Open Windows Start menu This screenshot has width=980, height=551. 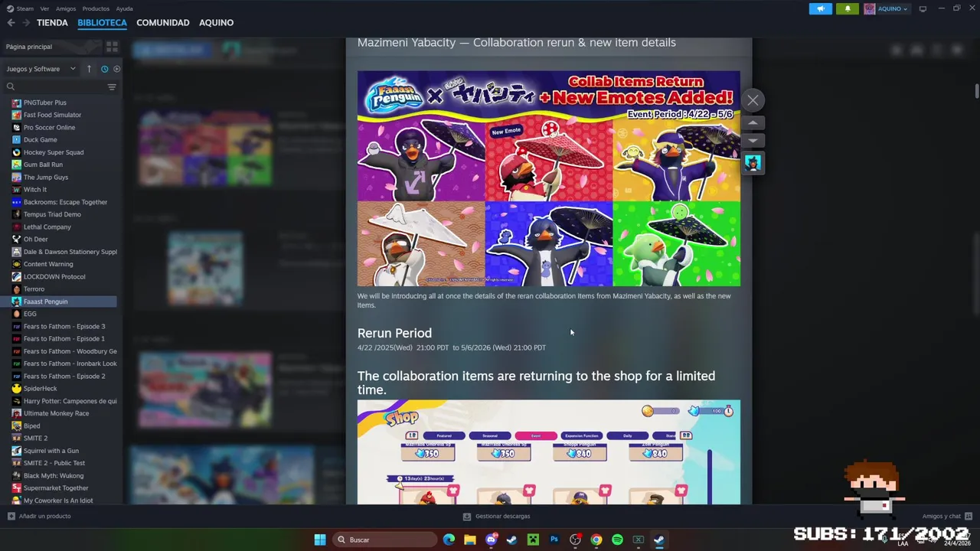tap(320, 540)
